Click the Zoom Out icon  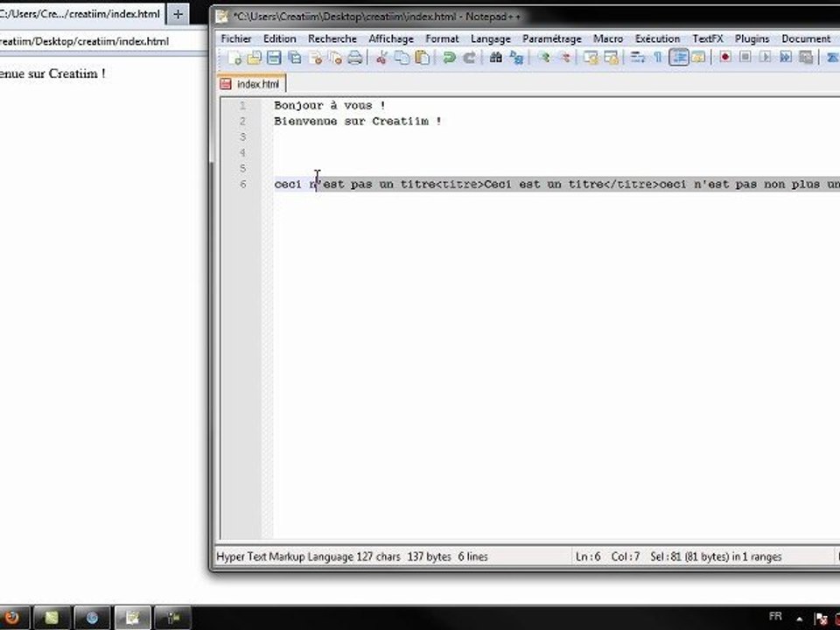point(564,58)
